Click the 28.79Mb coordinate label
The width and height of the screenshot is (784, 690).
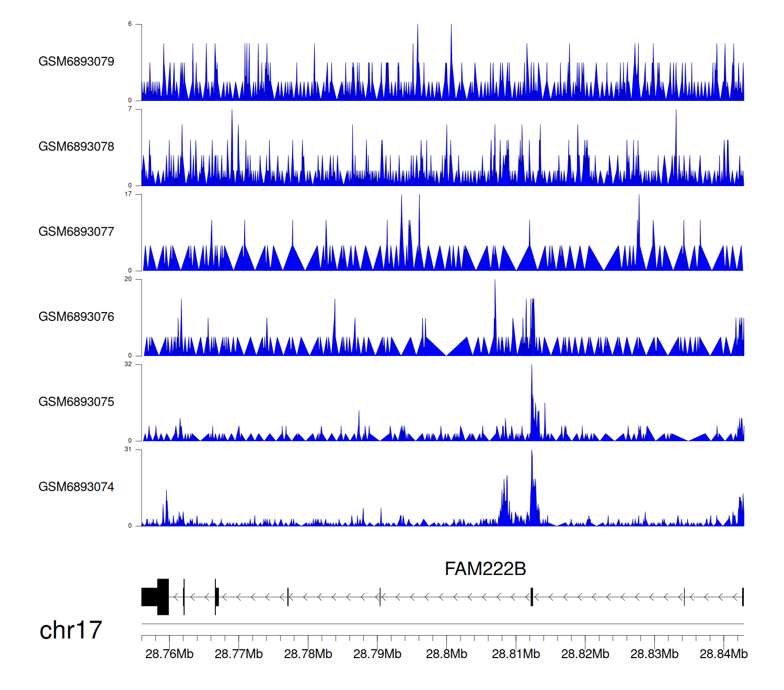click(x=377, y=654)
